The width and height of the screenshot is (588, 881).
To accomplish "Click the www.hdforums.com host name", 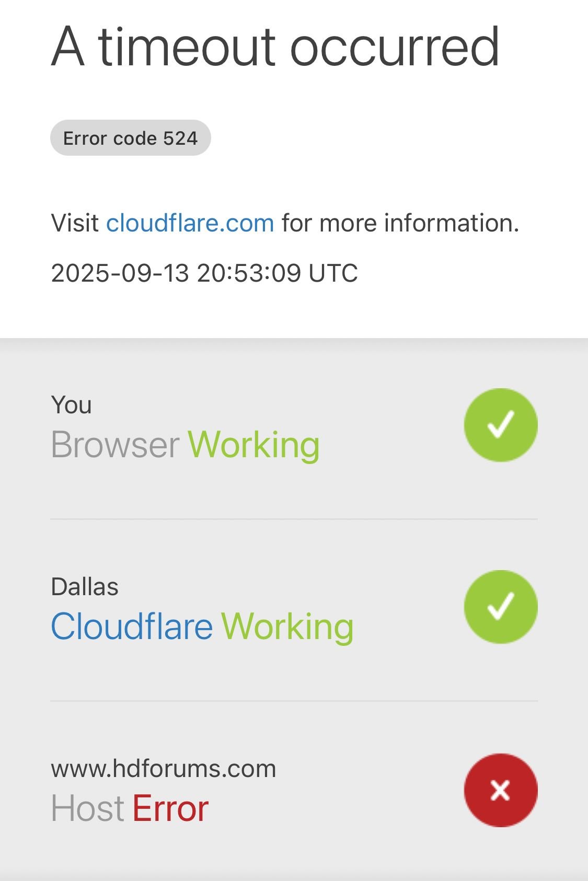I will [164, 769].
